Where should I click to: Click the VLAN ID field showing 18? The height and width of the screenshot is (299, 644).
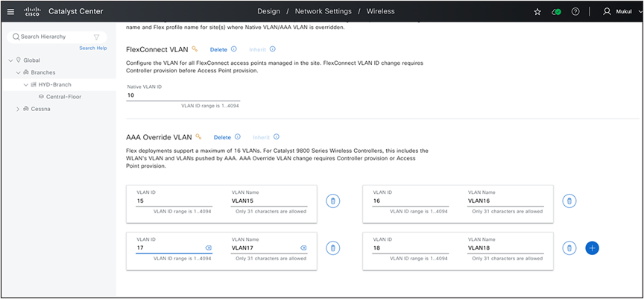(x=410, y=248)
